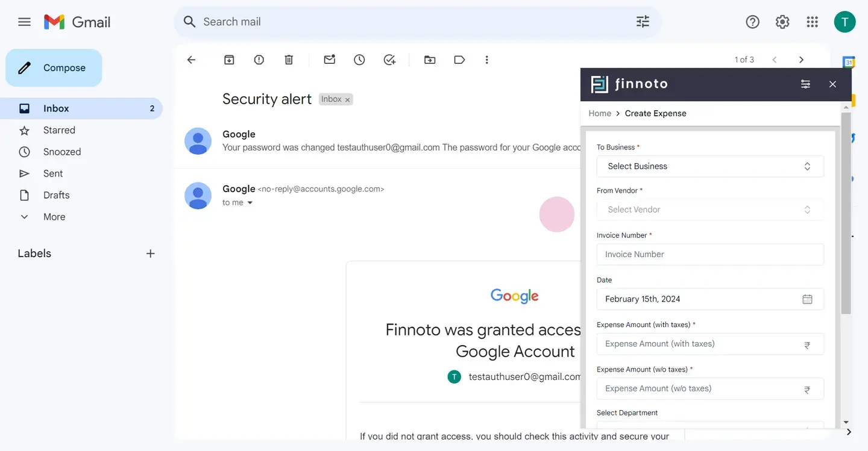The height and width of the screenshot is (451, 868).
Task: Go back to inbox with arrow
Action: 191,60
